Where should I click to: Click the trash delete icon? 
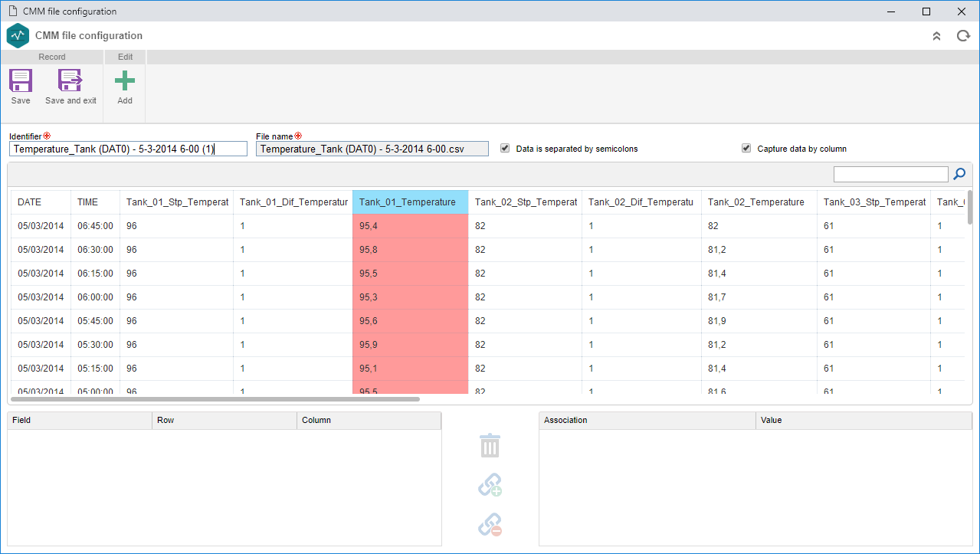[x=490, y=445]
